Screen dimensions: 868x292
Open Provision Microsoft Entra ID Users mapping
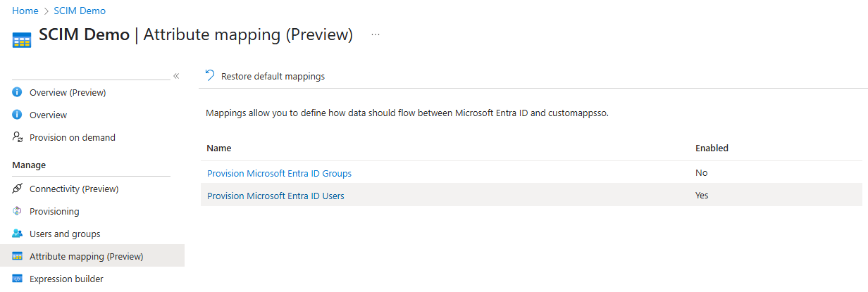tap(275, 196)
